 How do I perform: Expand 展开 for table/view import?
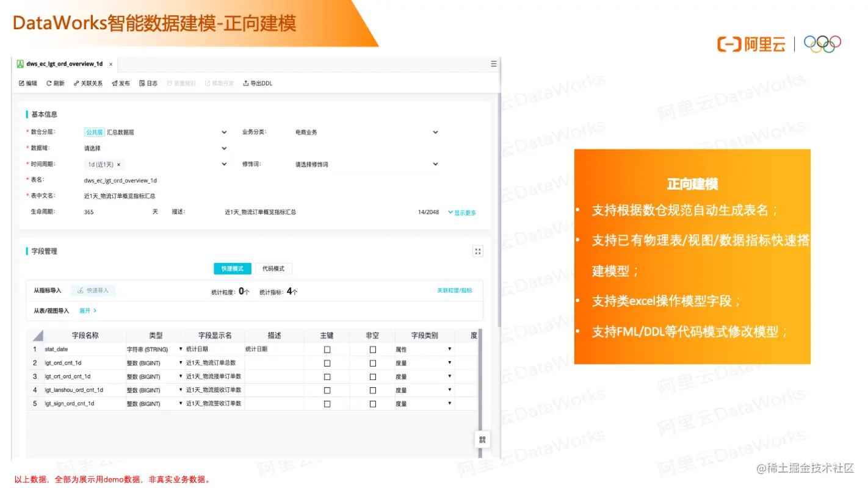coord(88,310)
